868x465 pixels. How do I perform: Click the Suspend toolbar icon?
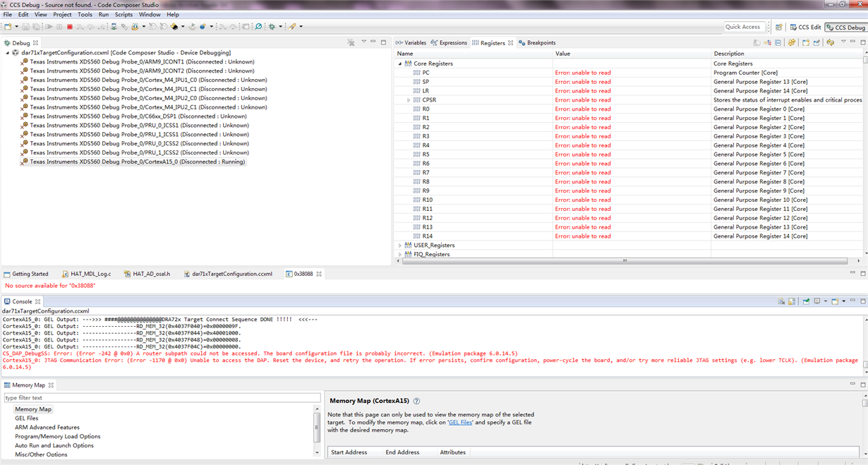point(59,27)
